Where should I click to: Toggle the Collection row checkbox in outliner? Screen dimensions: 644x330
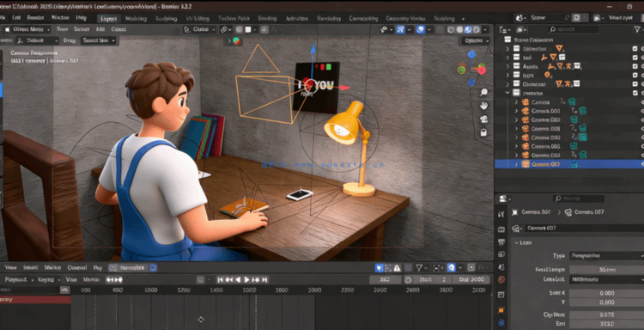(635, 48)
